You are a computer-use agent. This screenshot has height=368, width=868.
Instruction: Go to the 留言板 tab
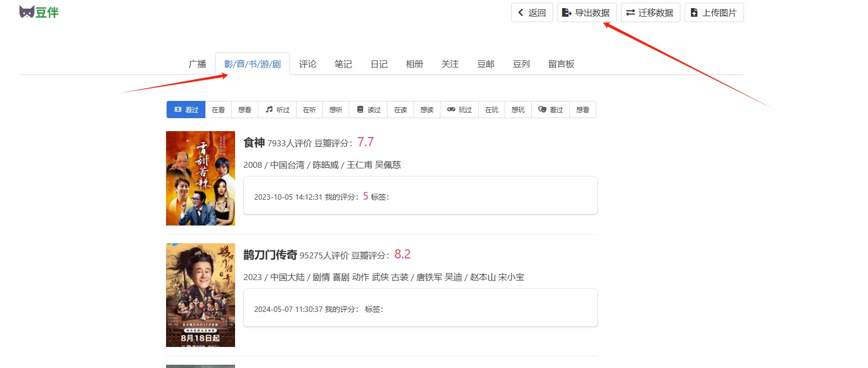561,64
